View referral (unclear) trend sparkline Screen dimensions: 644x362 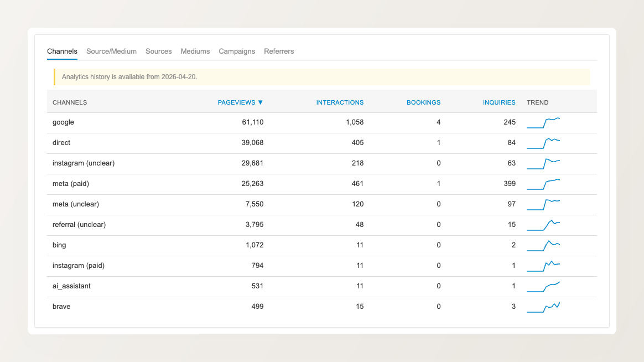543,225
